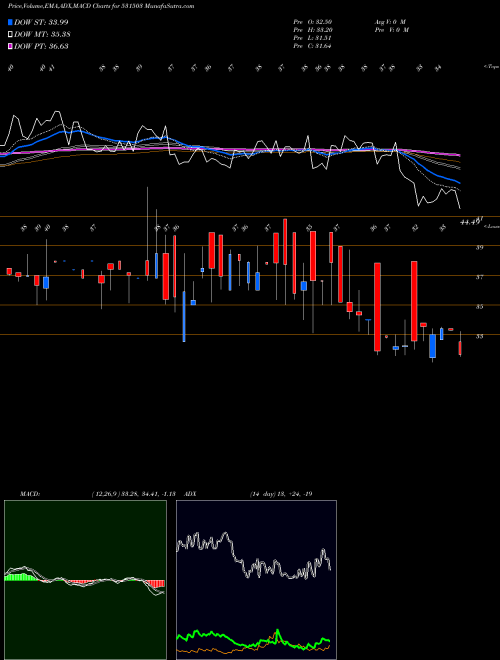Image resolution: width=500 pixels, height=660 pixels.
Task: Click the 44.49 price axis label
Action: click(x=471, y=221)
